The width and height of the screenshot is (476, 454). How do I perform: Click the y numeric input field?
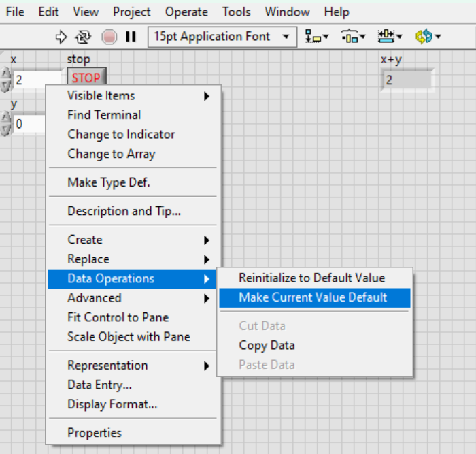[x=29, y=125]
